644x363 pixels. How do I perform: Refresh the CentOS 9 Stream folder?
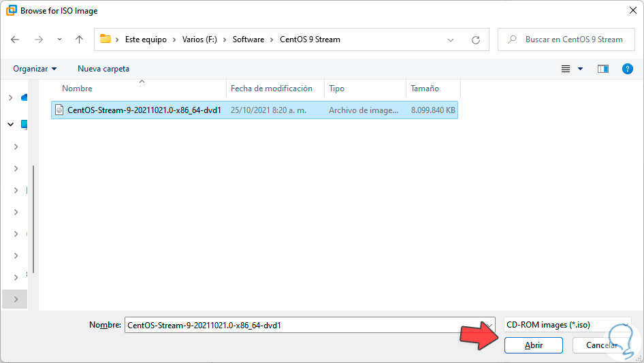tap(476, 40)
